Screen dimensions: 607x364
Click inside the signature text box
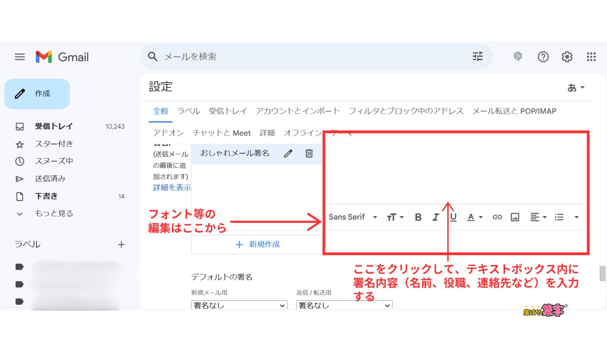pos(456,174)
